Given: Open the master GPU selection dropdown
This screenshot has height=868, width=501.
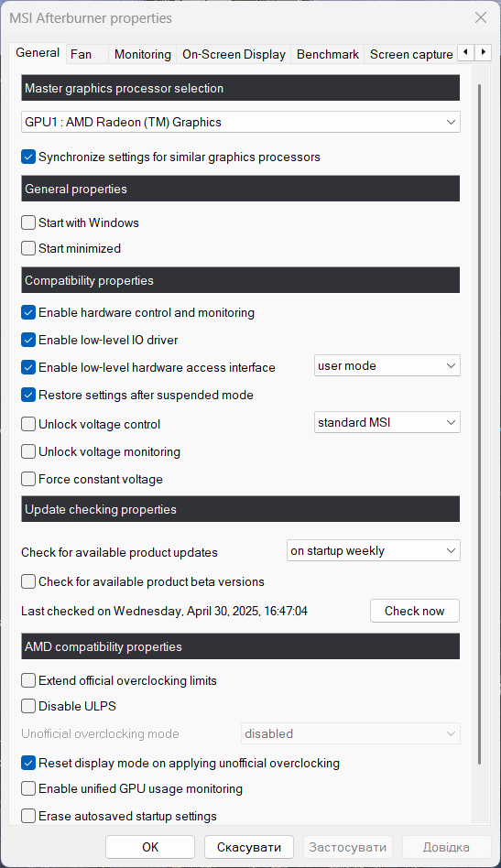Looking at the screenshot, I should (x=241, y=122).
